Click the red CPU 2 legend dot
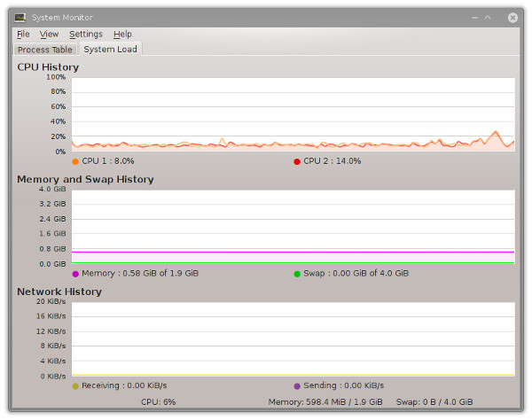This screenshot has height=420, width=532. click(297, 161)
